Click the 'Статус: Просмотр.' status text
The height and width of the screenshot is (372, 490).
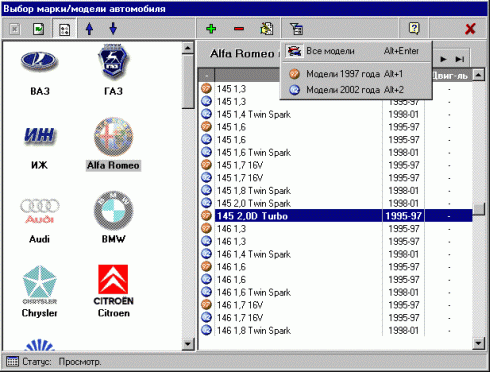coord(62,362)
